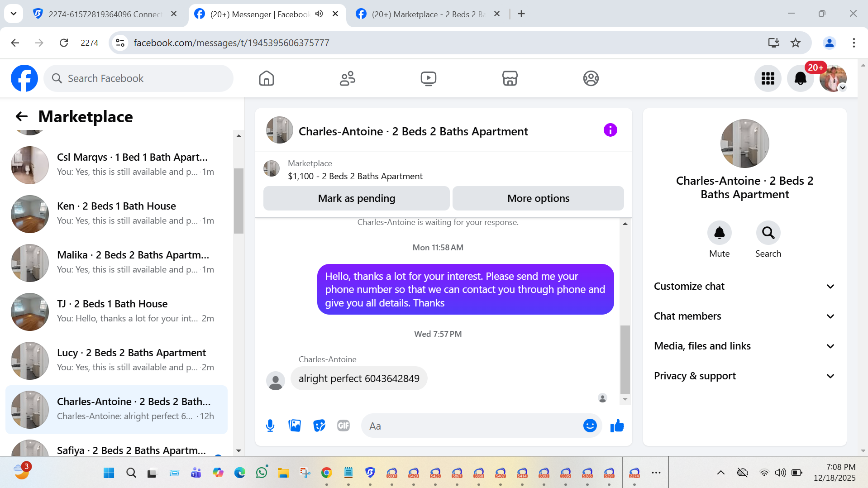Screen dimensions: 868x488
Task: Send a thumbs-up like
Action: 617,426
